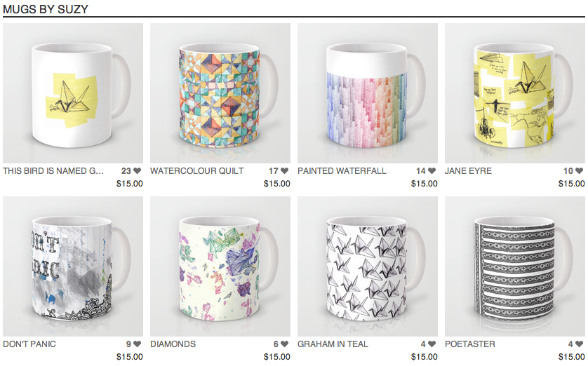588x366 pixels.
Task: Favorite the Painted Waterfall mug via heart
Action: coord(432,171)
